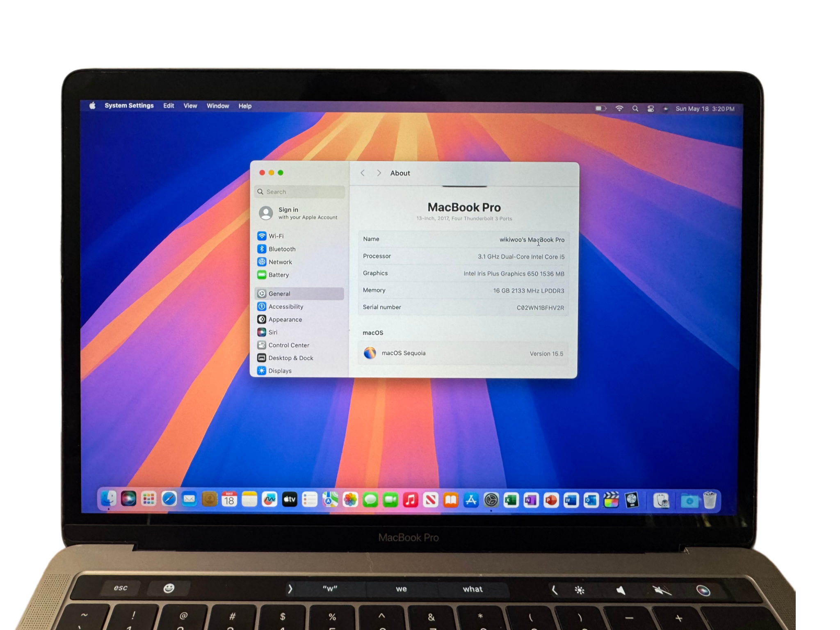This screenshot has height=630, width=840.
Task: Click the Siri icon in menu bar
Action: (x=665, y=109)
